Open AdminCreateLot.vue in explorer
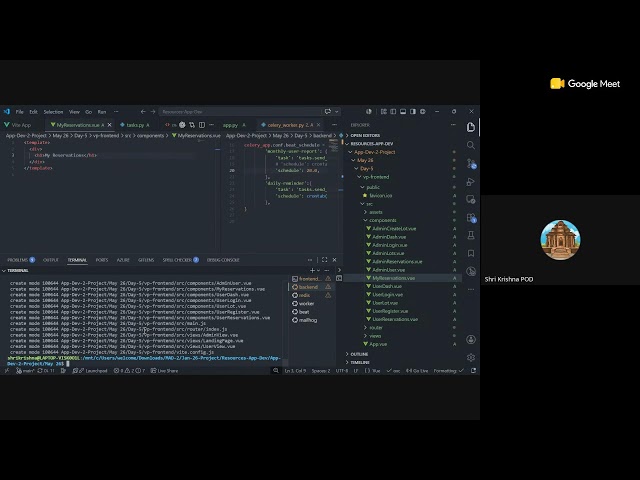 pos(394,229)
